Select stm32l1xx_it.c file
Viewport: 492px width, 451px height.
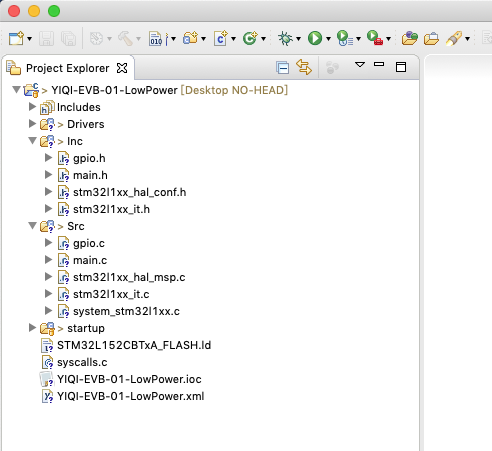coord(111,294)
